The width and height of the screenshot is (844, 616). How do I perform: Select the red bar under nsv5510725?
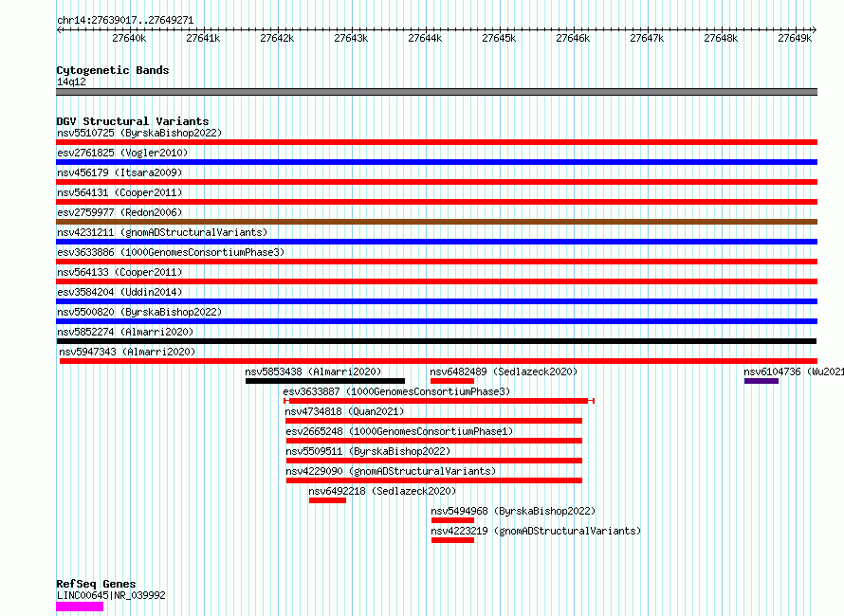point(436,142)
